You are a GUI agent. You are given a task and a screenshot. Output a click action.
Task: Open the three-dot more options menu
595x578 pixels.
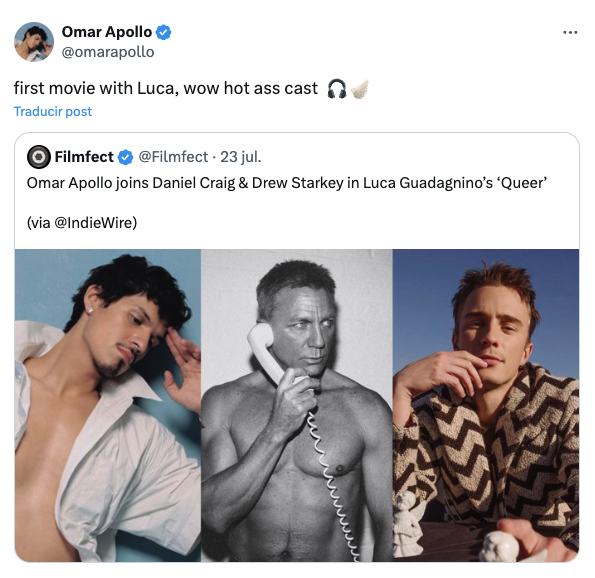[570, 33]
